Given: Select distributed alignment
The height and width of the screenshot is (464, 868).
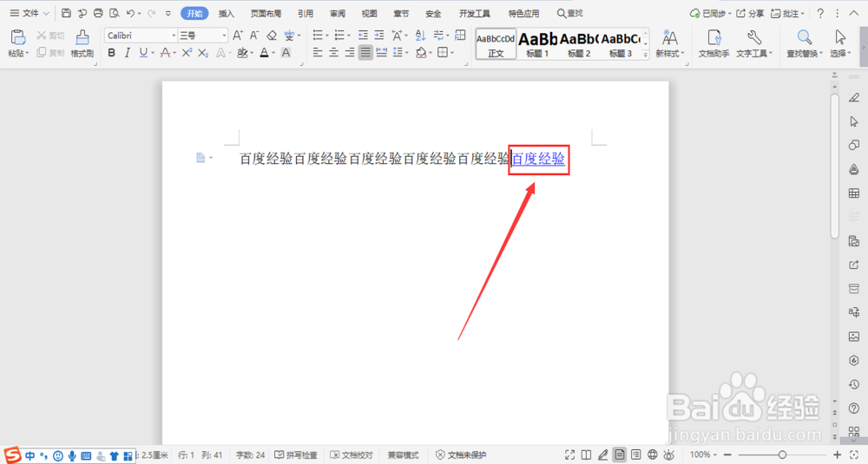Looking at the screenshot, I should coord(381,53).
